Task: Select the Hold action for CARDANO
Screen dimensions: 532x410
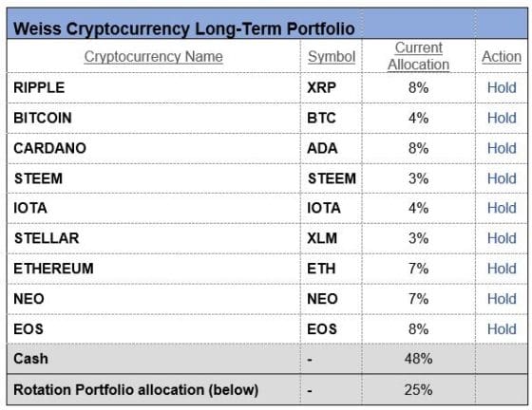Action: point(502,148)
